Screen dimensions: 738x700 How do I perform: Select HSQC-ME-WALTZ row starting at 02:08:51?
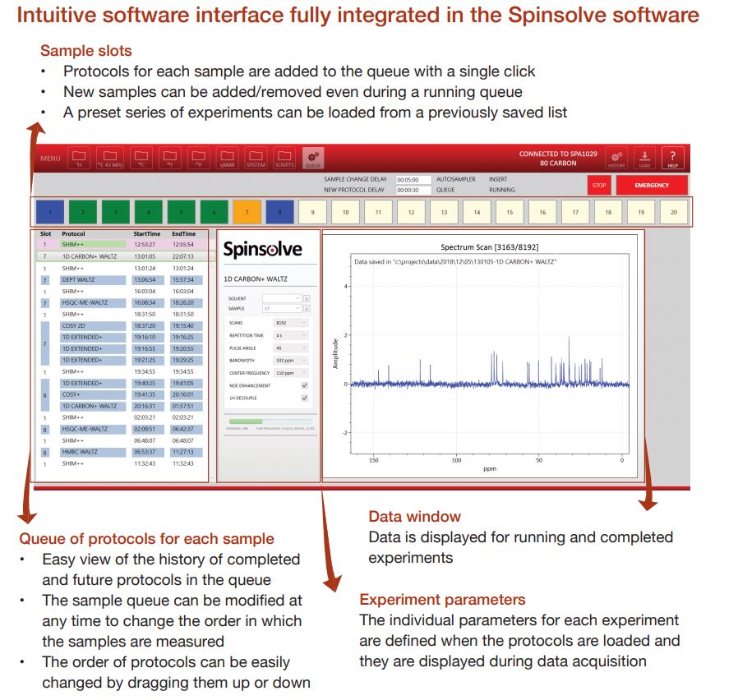click(122, 429)
